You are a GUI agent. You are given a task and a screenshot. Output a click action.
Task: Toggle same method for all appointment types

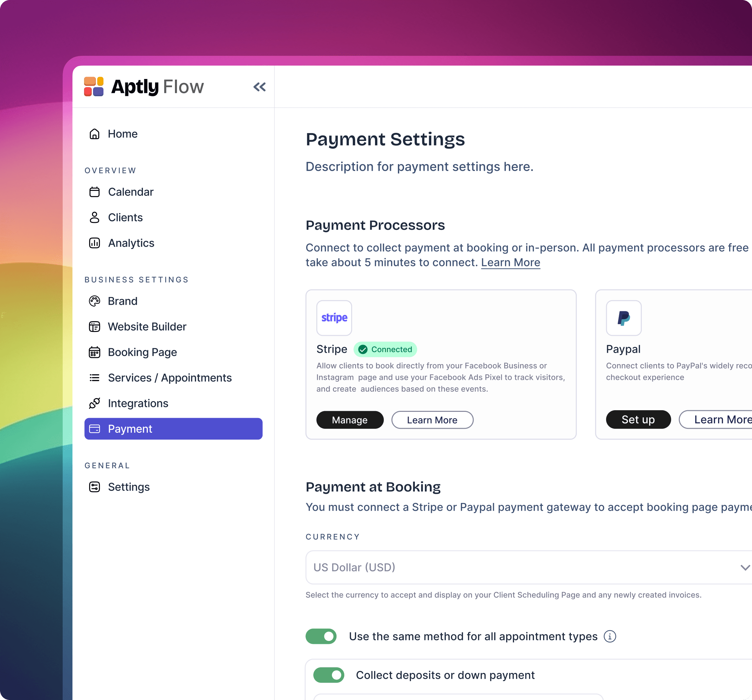pos(321,636)
